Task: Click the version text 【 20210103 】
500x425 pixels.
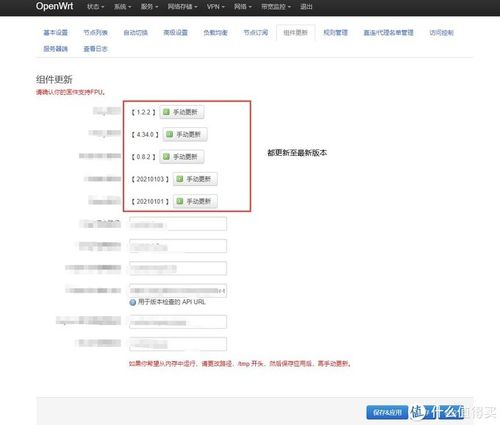Action: [150, 179]
